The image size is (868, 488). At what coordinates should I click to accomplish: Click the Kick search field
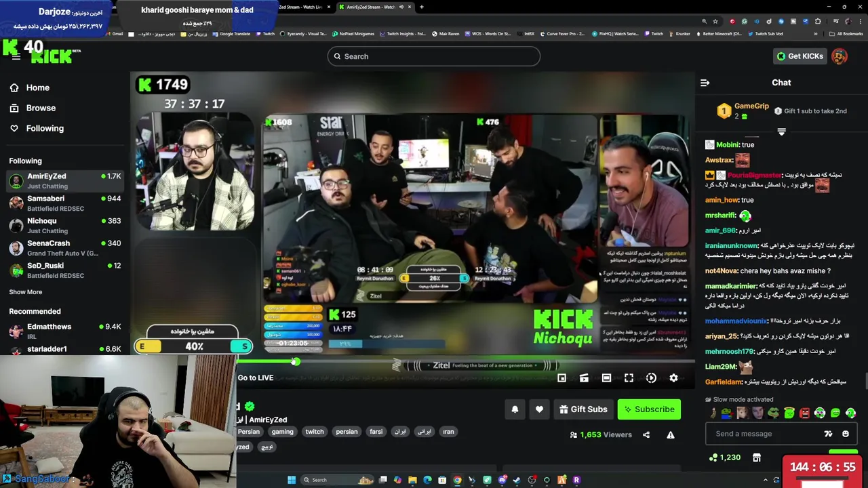point(434,56)
